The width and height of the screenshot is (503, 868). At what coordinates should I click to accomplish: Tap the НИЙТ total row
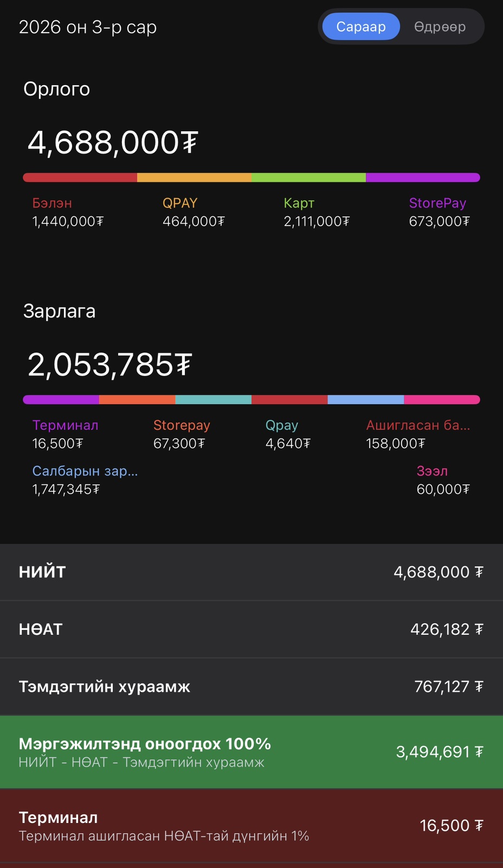251,572
